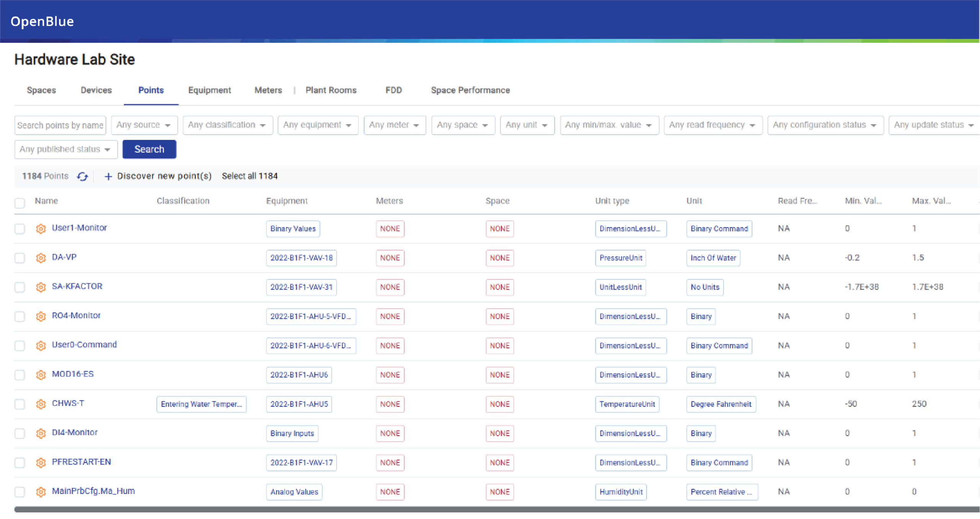Check the select-all header checkbox
Screen dimensions: 980x519
[x=20, y=203]
